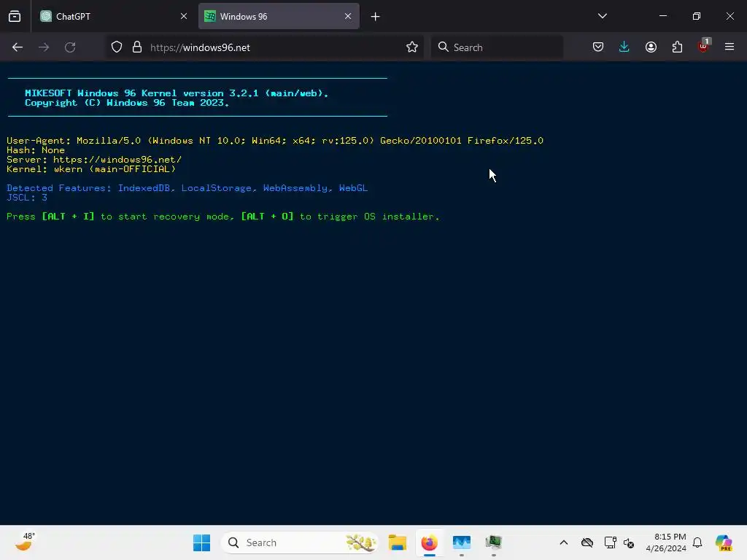Screen dimensions: 747x560
Task: Select the Windows 96 tab
Action: 279,17
